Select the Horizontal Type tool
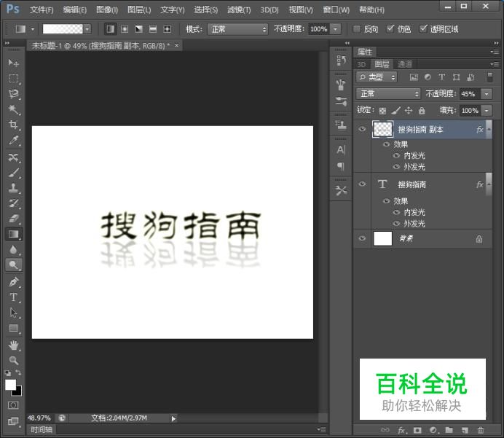 click(x=13, y=297)
